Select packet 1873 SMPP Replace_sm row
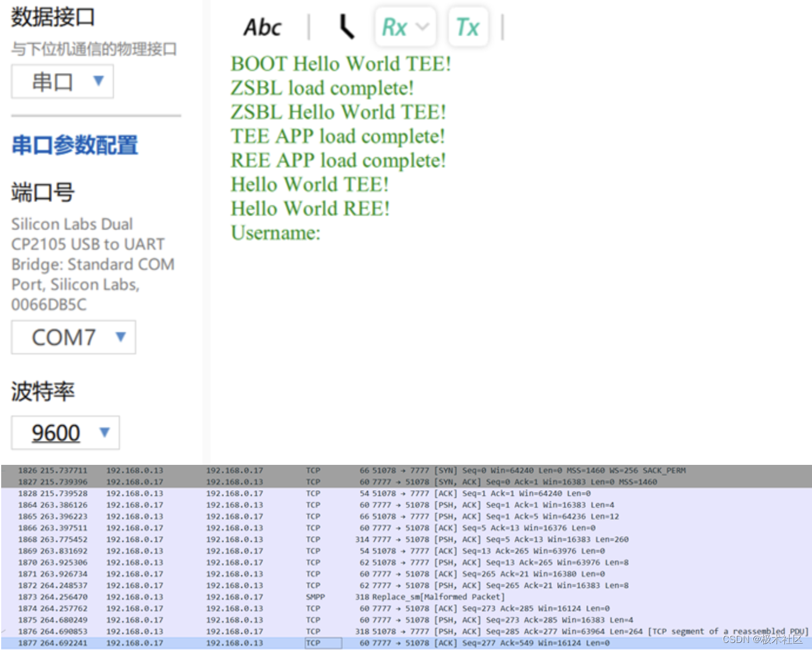Image resolution: width=812 pixels, height=650 pixels. [406, 597]
